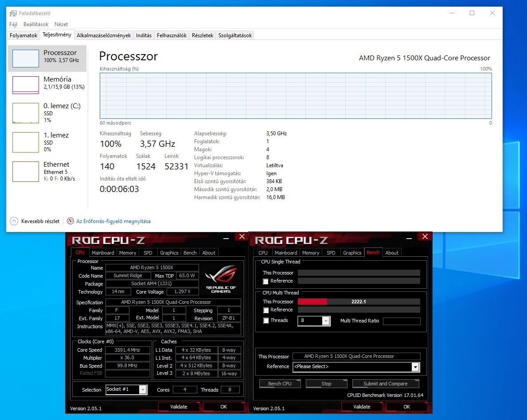Open SPD tab in left CPU-Z window
This screenshot has height=420, width=527.
pyautogui.click(x=148, y=252)
